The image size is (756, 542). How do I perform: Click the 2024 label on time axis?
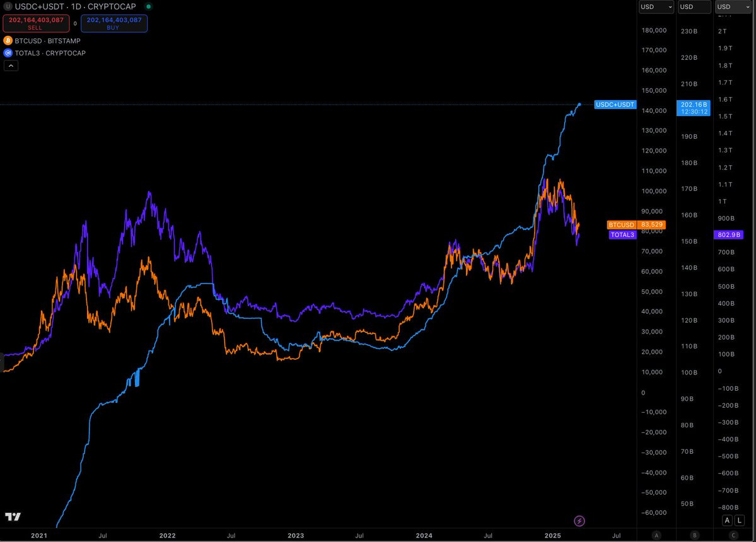(424, 535)
